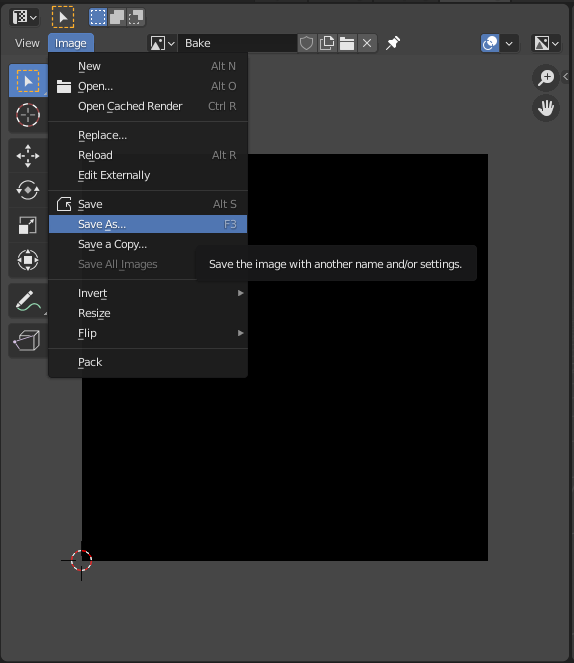Unlink the Bake image with X
574x663 pixels.
367,43
